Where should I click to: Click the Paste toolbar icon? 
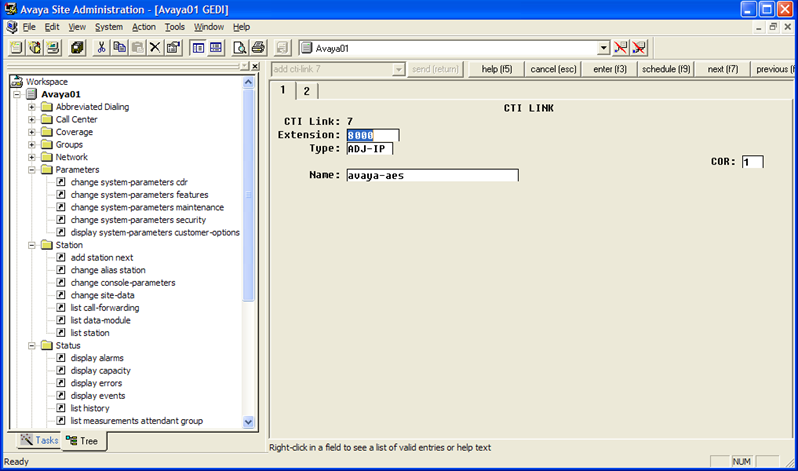pyautogui.click(x=137, y=48)
